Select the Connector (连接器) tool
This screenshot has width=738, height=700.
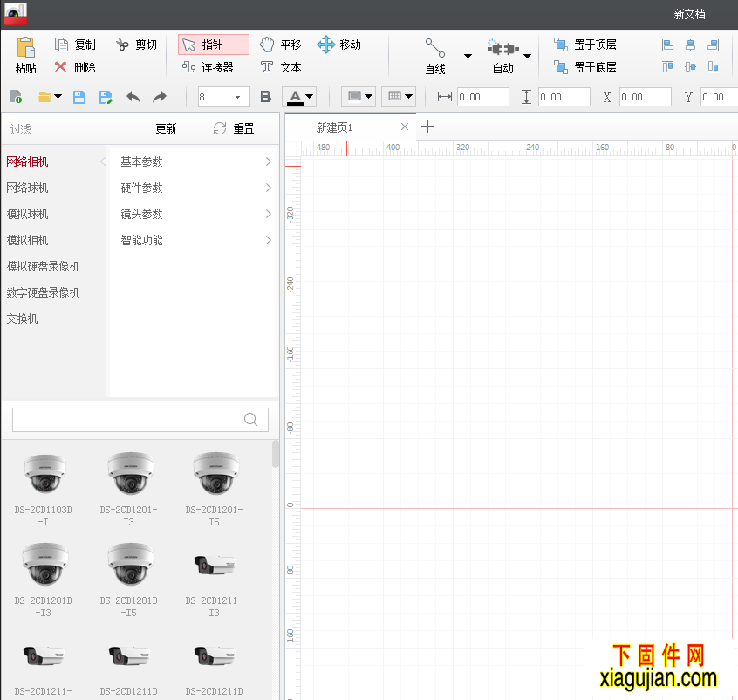[208, 67]
